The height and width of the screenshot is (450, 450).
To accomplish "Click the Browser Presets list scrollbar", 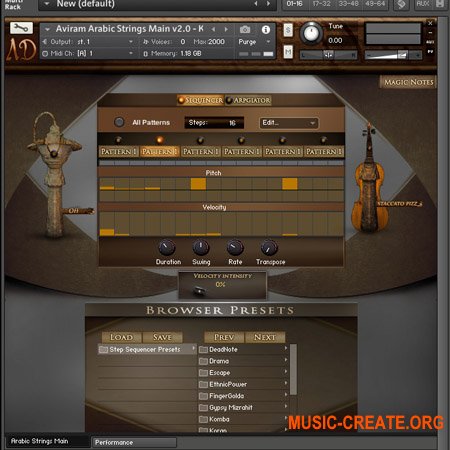I will point(293,370).
